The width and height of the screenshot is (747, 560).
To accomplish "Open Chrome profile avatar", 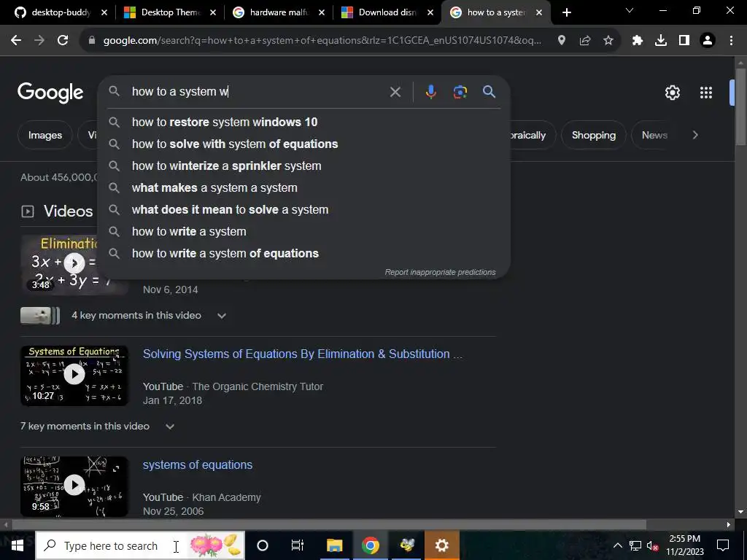I will (x=708, y=41).
